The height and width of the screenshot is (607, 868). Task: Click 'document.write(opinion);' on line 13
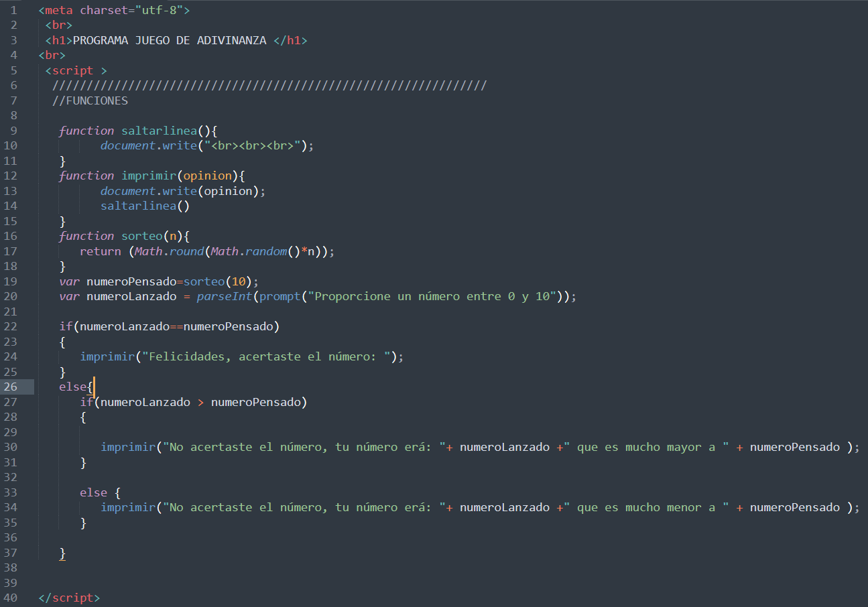183,191
